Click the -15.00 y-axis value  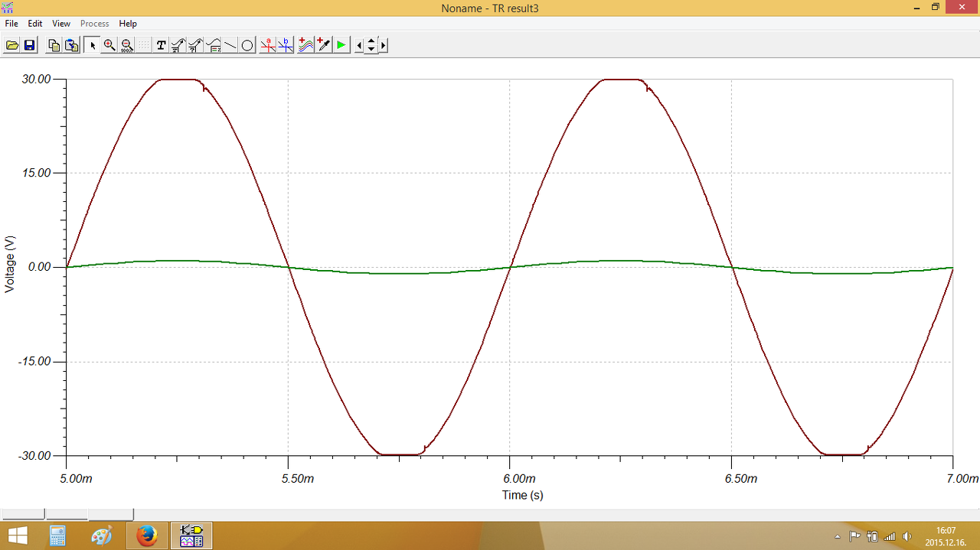coord(35,361)
